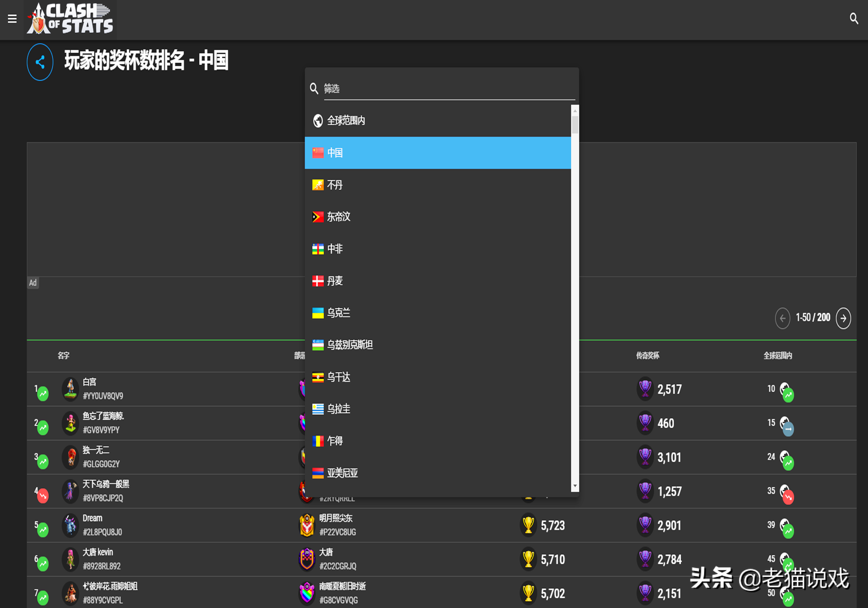Click gold trophy icon beside 5,710
Image resolution: width=868 pixels, height=608 pixels.
pos(528,559)
